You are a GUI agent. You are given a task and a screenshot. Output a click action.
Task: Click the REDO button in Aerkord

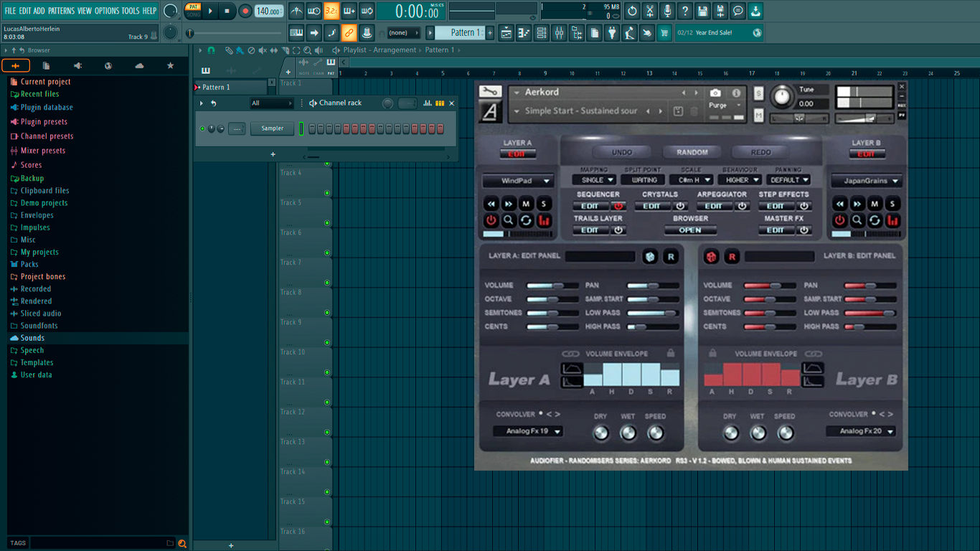(761, 152)
